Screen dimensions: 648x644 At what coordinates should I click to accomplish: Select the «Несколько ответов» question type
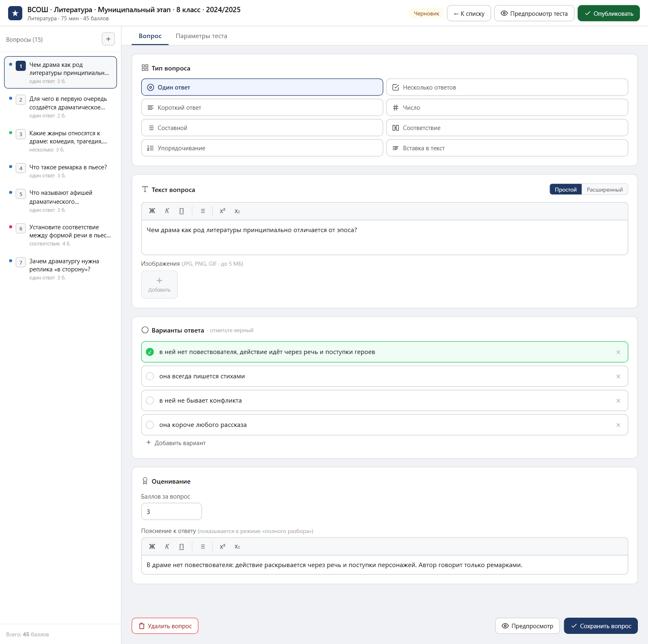[x=507, y=87]
